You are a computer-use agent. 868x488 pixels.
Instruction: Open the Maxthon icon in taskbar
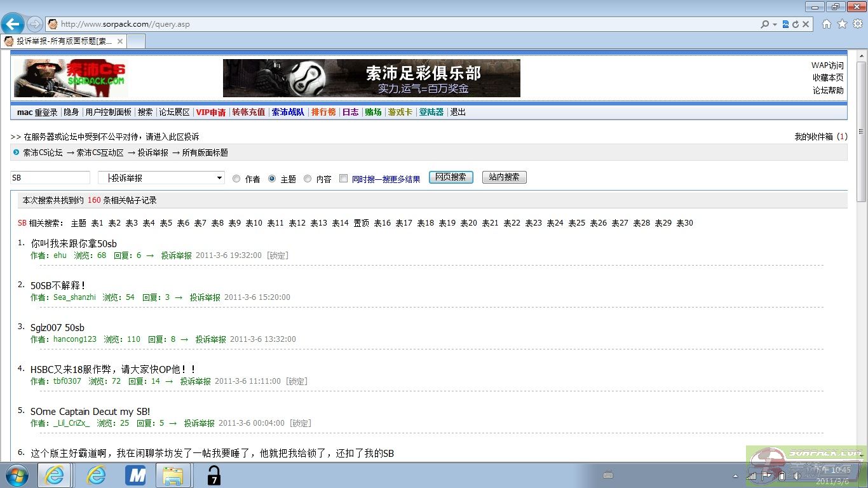[135, 475]
